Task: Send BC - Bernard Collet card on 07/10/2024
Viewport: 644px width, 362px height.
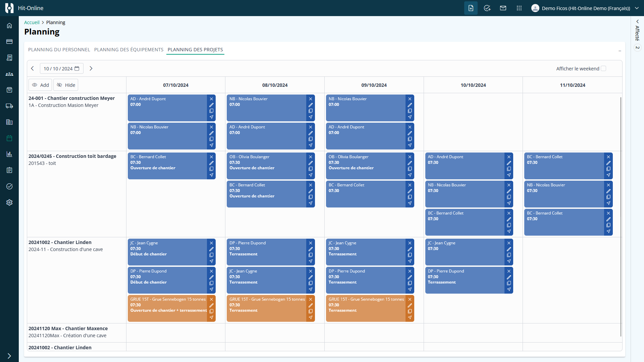Action: [211, 175]
